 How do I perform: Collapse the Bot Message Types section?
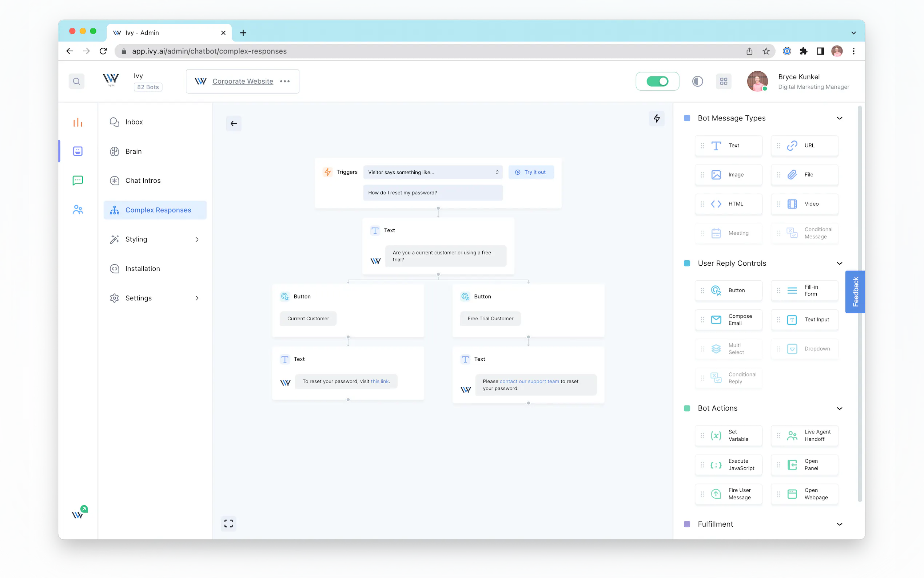pyautogui.click(x=839, y=118)
